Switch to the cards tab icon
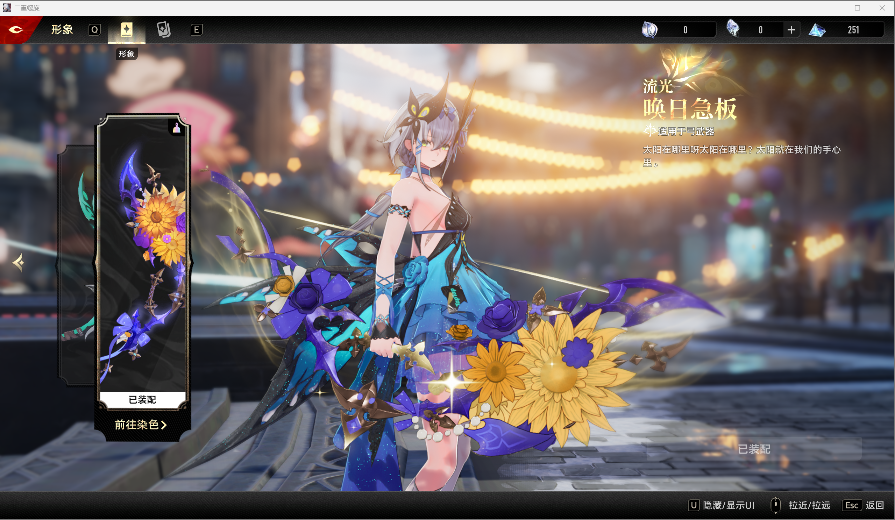This screenshot has height=520, width=895. 163,30
